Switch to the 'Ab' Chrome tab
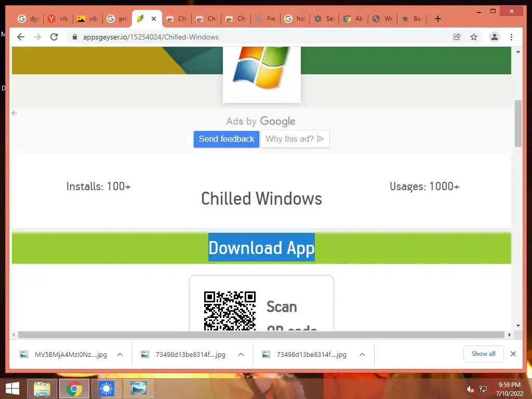532x399 pixels. [353, 19]
